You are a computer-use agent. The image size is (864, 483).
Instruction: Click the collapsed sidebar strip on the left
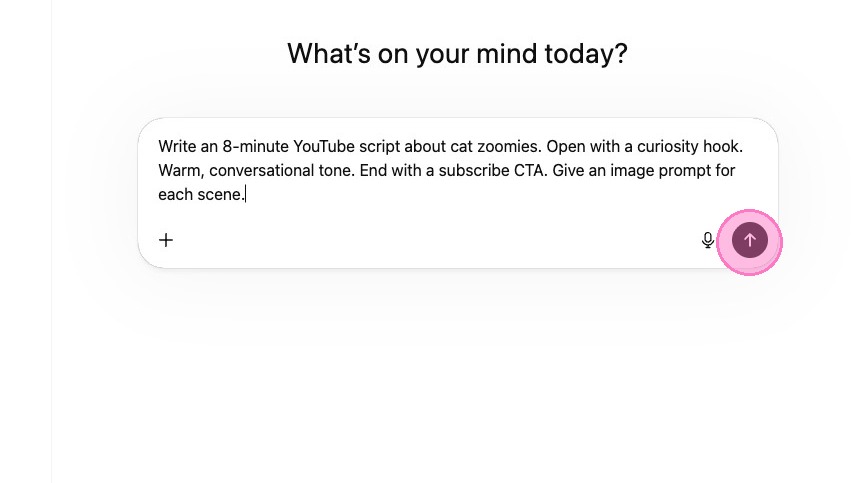[25, 241]
